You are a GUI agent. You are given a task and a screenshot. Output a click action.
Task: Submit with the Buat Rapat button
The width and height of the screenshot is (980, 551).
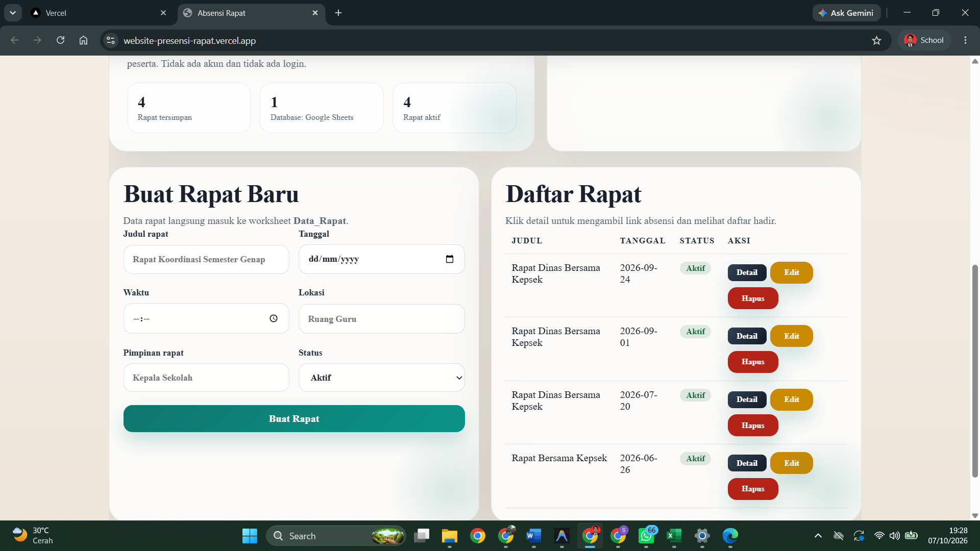pyautogui.click(x=294, y=419)
